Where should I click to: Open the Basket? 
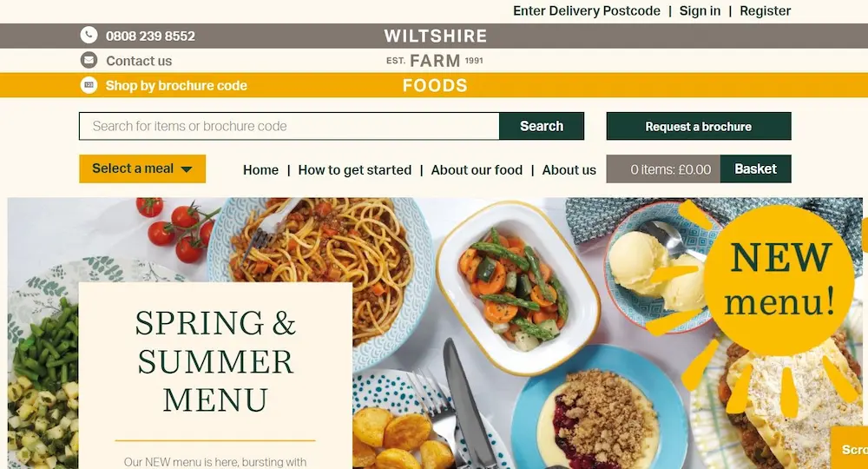pos(756,168)
